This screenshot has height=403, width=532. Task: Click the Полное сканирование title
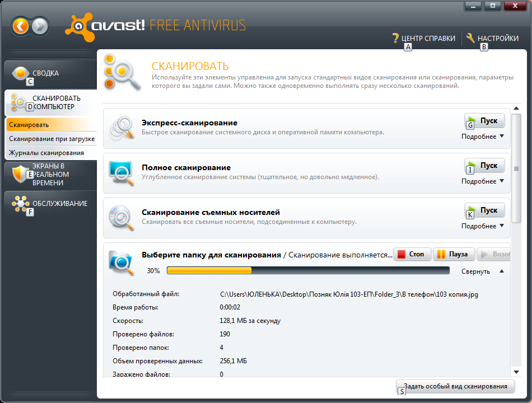186,167
